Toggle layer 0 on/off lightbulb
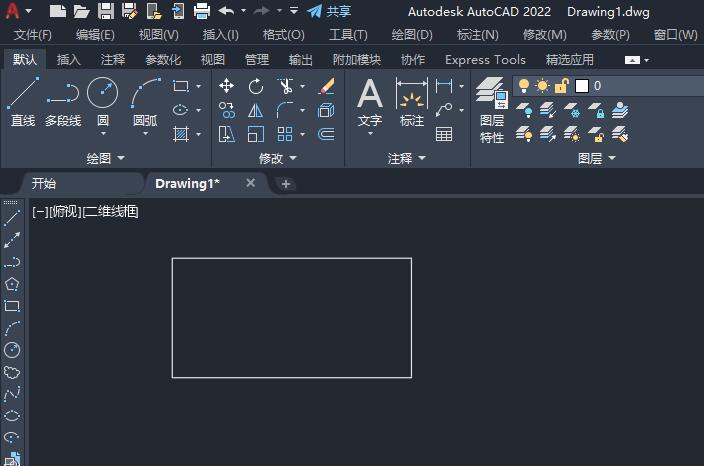Screen dimensions: 704x466 (x=524, y=85)
